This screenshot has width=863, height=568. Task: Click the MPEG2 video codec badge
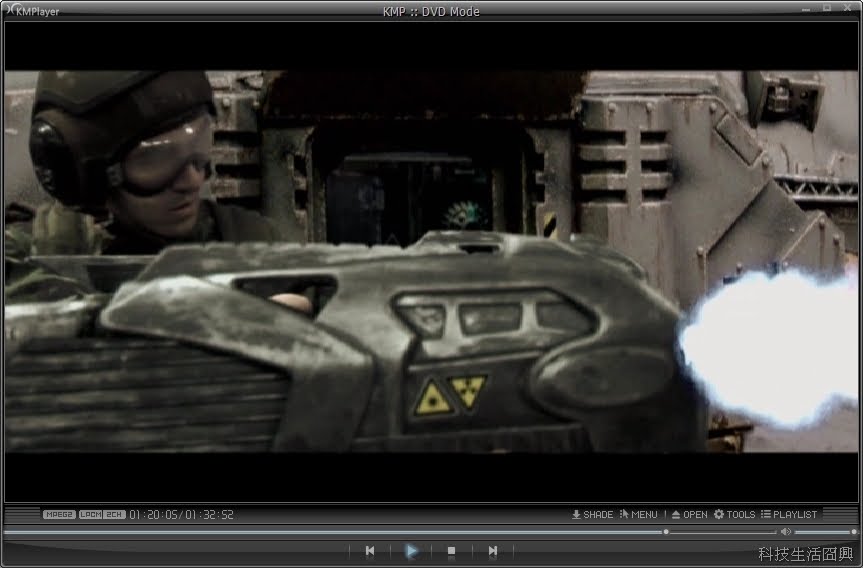pos(59,515)
